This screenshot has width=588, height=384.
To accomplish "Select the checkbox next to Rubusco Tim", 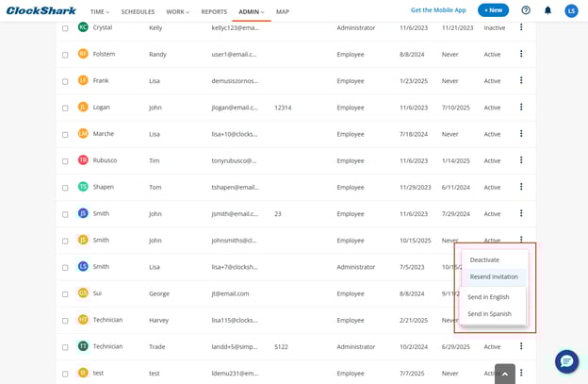I will 65,161.
